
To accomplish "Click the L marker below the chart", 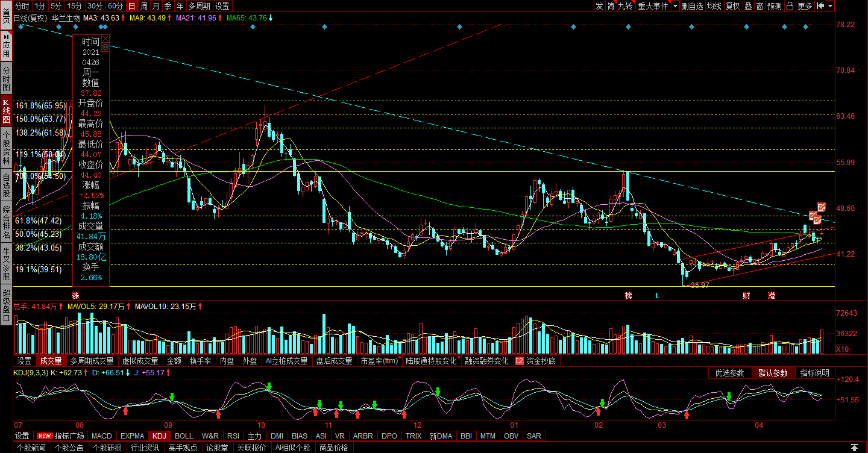I will [x=658, y=295].
